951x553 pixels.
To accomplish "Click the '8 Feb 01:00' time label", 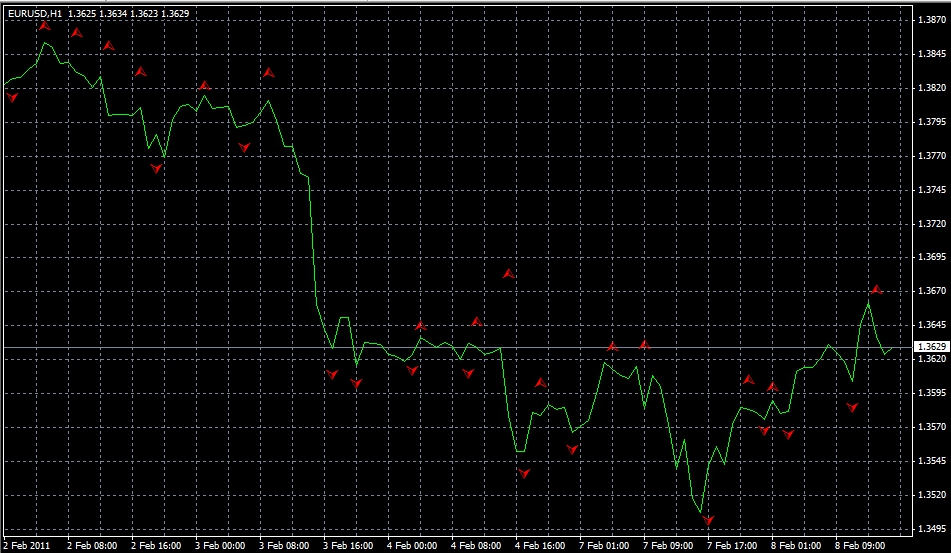I will point(796,545).
